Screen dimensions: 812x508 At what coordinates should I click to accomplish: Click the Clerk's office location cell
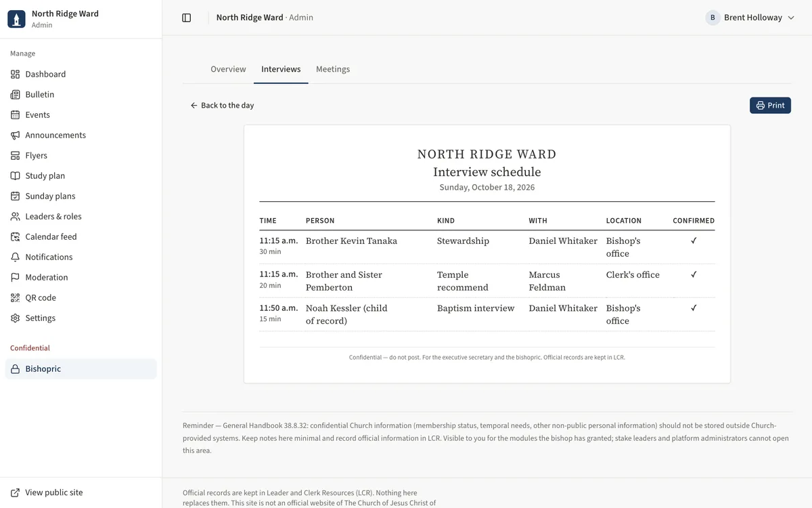[633, 275]
